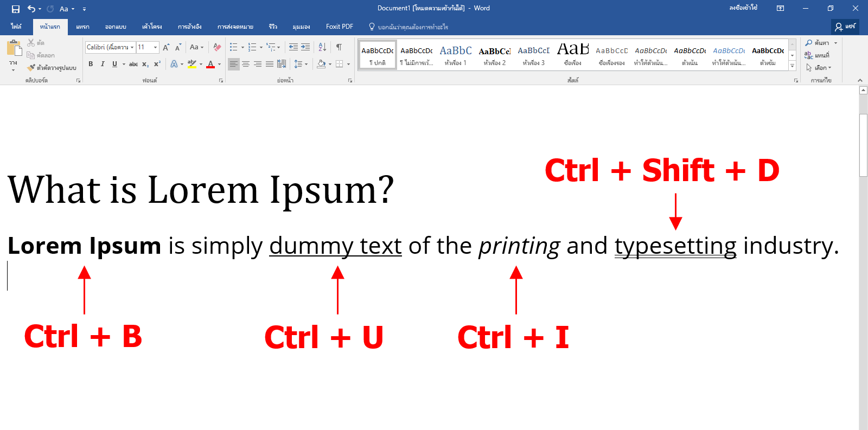
Task: Click the Increase Indent icon
Action: pos(305,47)
